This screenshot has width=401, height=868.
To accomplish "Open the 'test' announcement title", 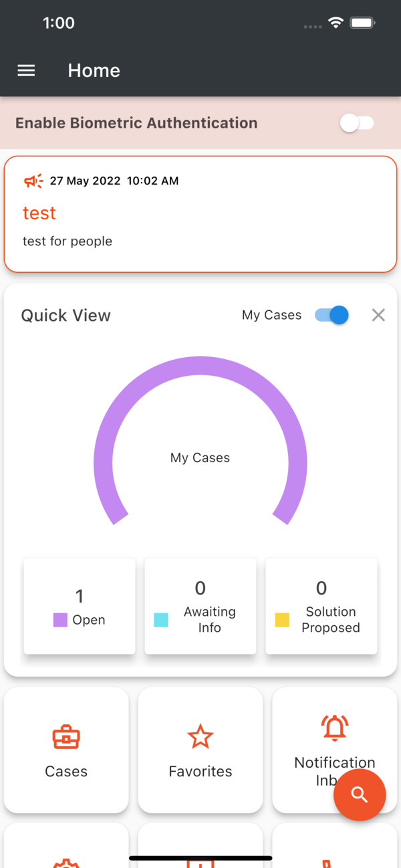I will (39, 213).
